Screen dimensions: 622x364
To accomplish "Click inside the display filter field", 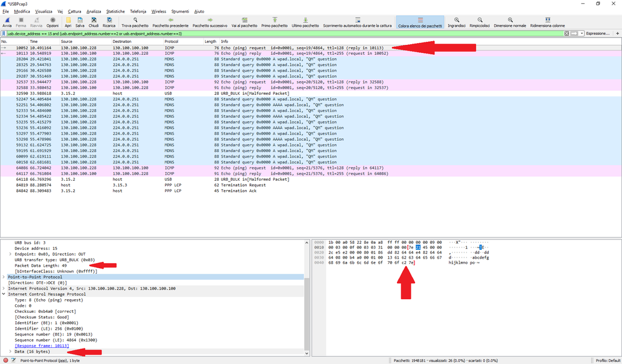I will click(285, 34).
